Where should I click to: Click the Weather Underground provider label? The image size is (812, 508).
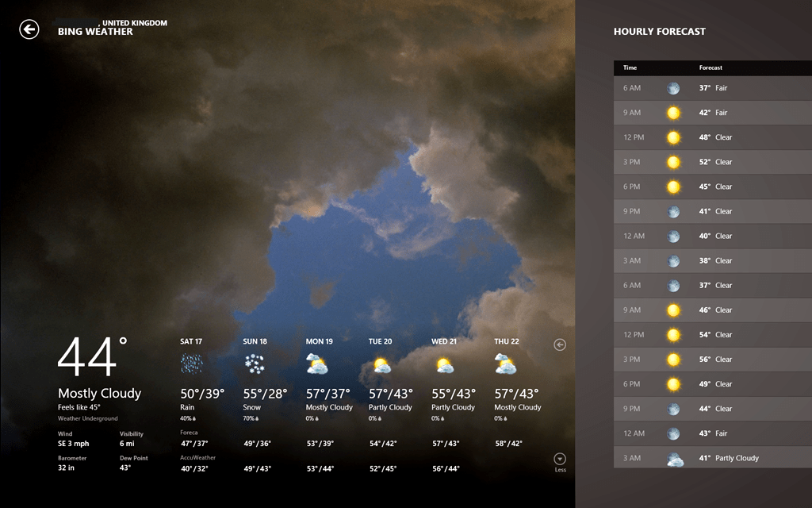tap(87, 418)
